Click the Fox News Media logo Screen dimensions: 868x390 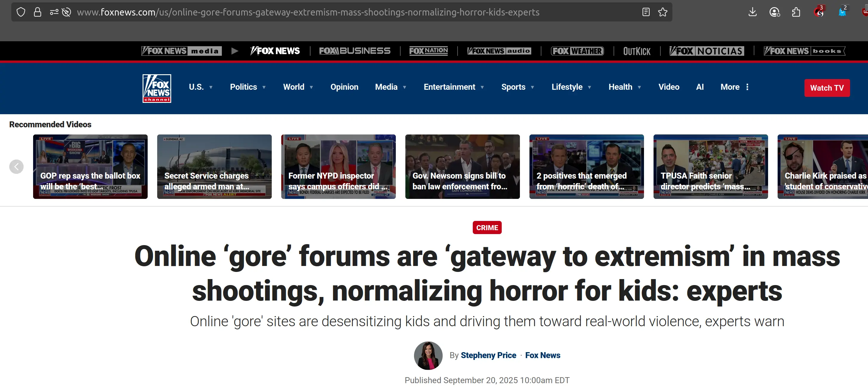point(181,51)
